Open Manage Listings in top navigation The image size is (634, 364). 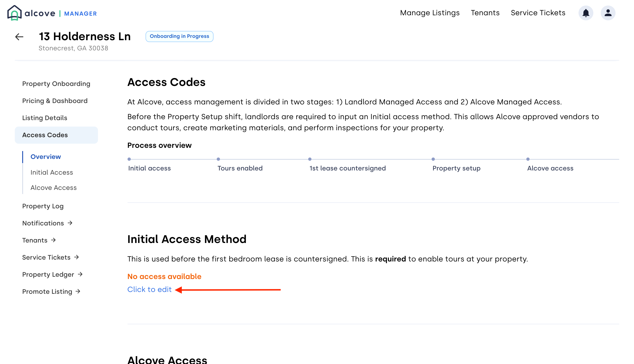pyautogui.click(x=430, y=13)
